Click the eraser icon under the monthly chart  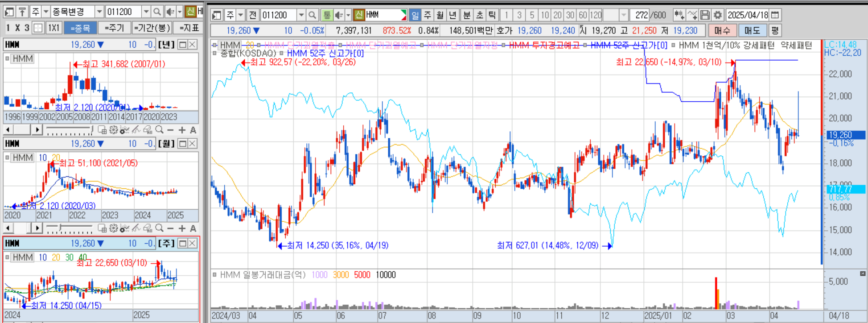tap(147, 228)
